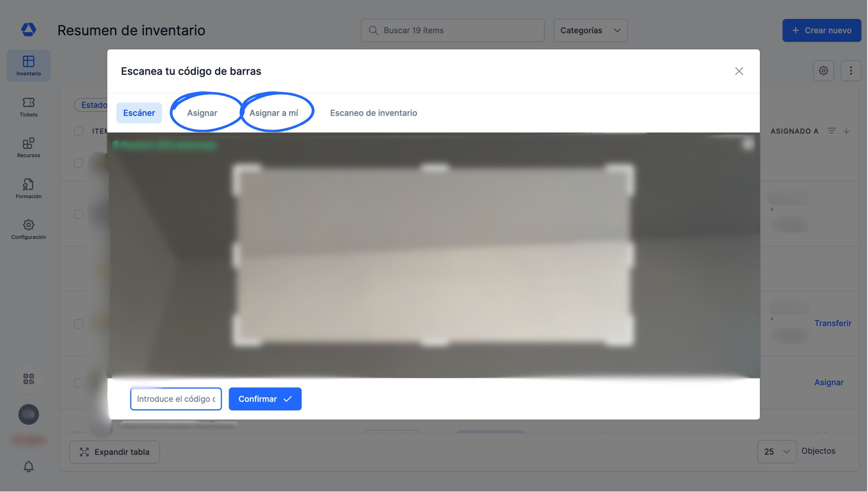Click the Buscar 19 ítems search field
This screenshot has width=868, height=492.
[x=453, y=31]
